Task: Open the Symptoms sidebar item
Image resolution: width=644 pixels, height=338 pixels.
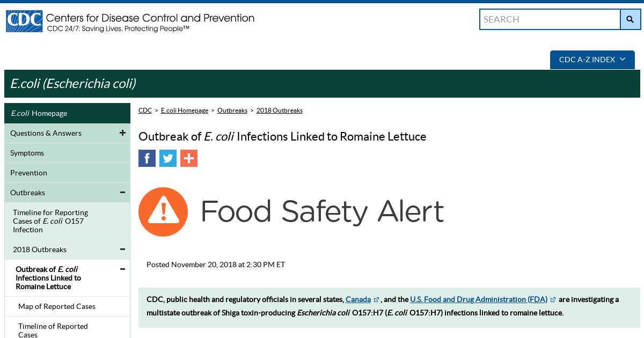Action: point(67,153)
